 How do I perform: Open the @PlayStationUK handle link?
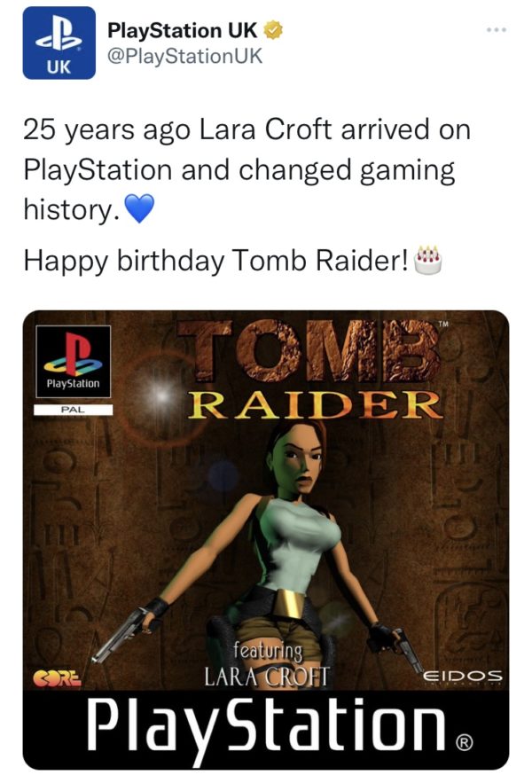(184, 56)
